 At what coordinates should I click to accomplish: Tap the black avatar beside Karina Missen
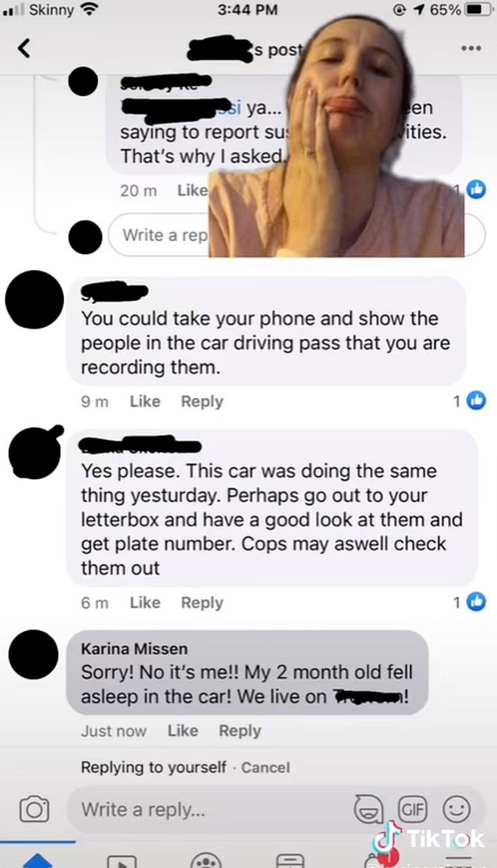[x=33, y=654]
